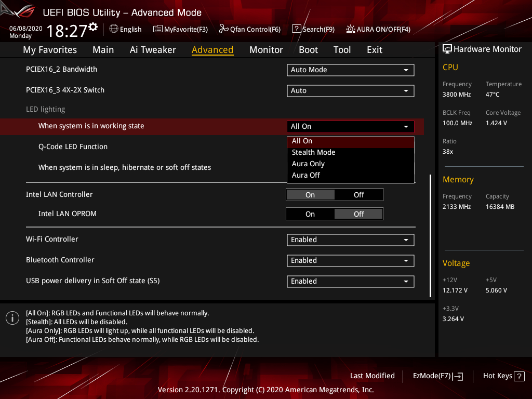Click the info icon in help panel

pos(12,318)
